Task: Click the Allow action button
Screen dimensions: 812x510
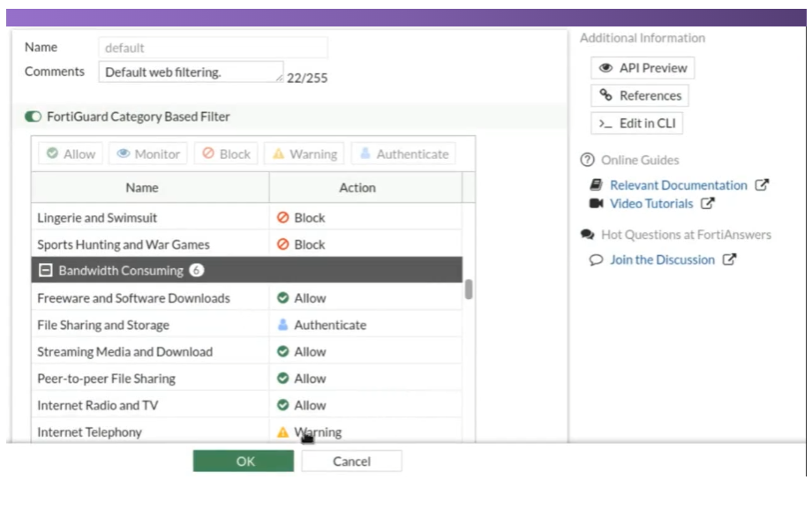Action: pyautogui.click(x=71, y=154)
